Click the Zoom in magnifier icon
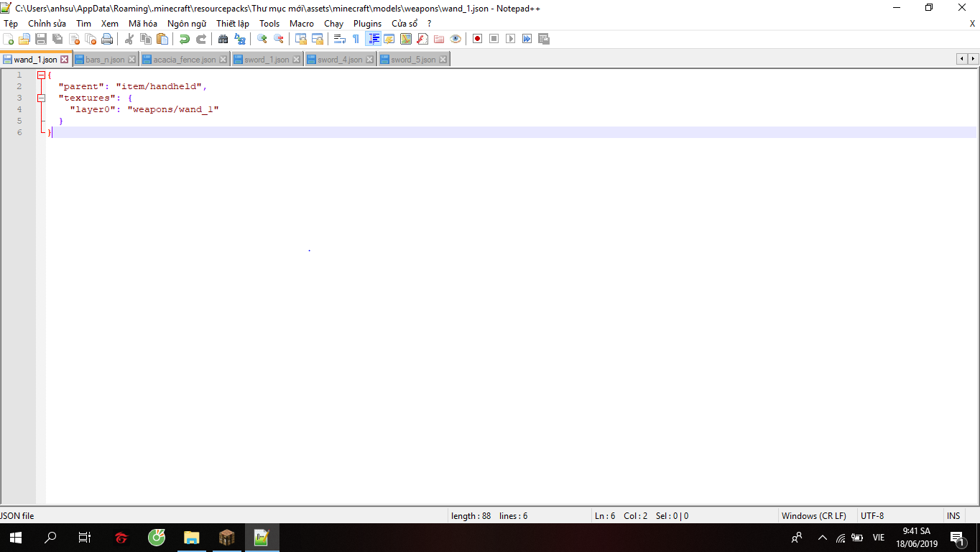980x552 pixels. (262, 39)
